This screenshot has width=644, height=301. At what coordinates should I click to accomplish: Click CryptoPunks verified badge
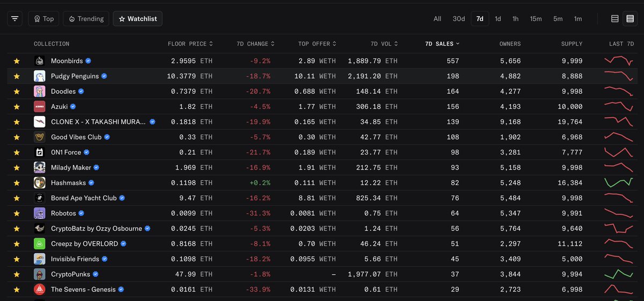pyautogui.click(x=96, y=274)
